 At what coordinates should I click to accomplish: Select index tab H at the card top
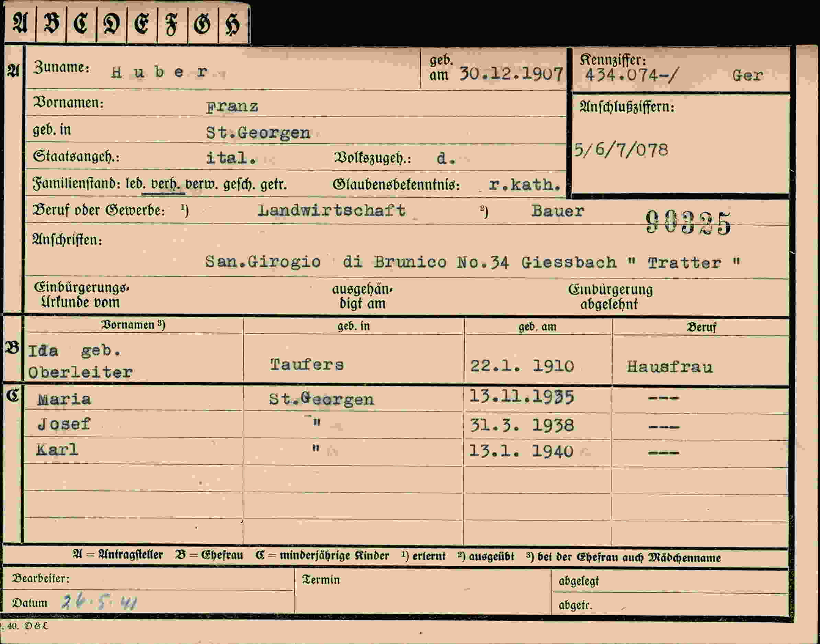[x=233, y=23]
